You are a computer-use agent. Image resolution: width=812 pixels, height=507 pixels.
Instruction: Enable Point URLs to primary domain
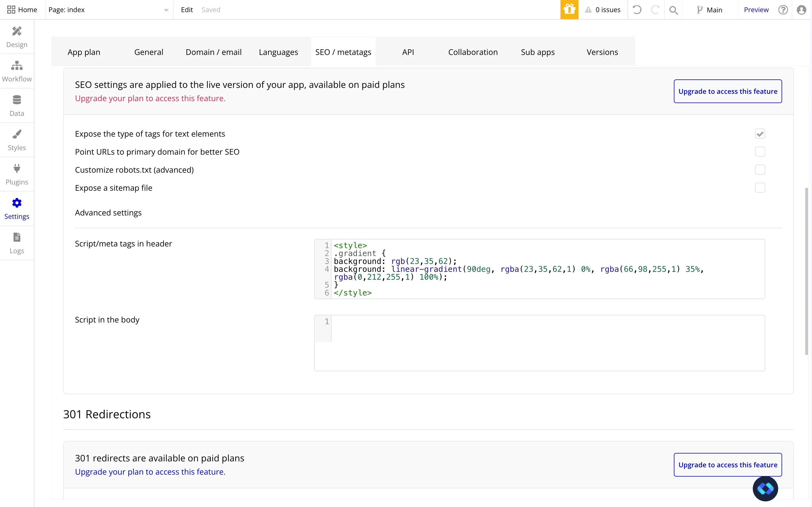click(760, 152)
